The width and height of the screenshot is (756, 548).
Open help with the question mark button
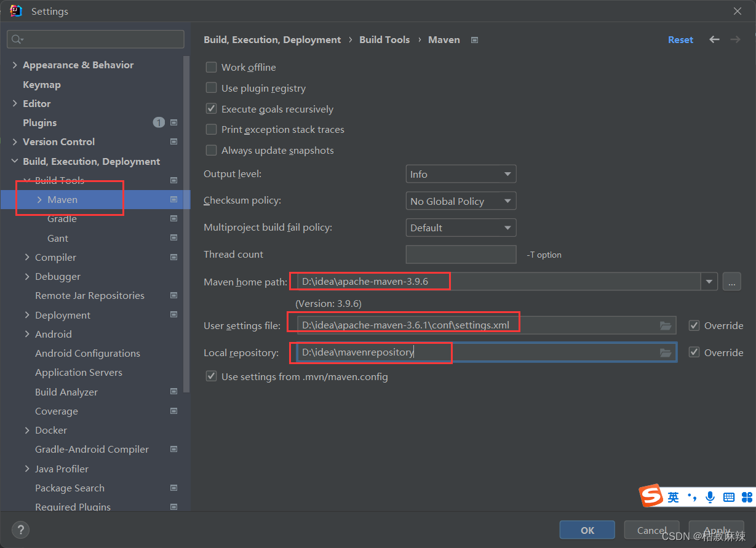tap(20, 530)
